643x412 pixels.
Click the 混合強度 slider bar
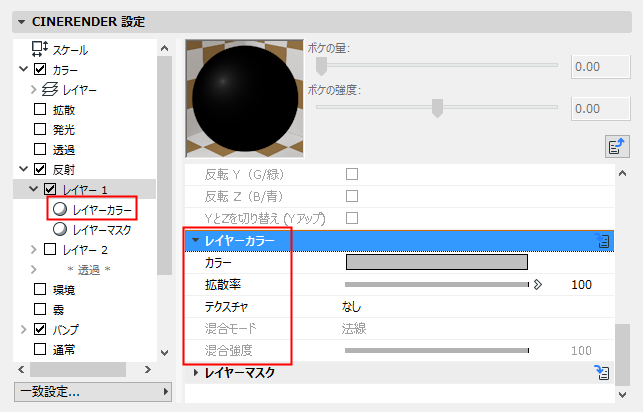click(x=437, y=351)
